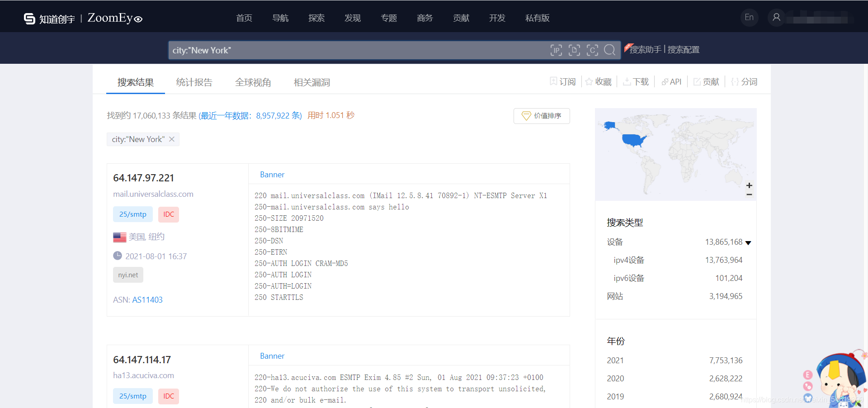Screen dimensions: 868x408
Task: Zoom in on the world map
Action: (x=749, y=185)
